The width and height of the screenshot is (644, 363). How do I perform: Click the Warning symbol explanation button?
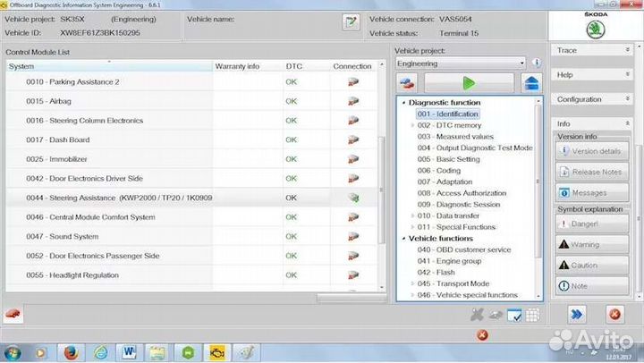pos(592,245)
